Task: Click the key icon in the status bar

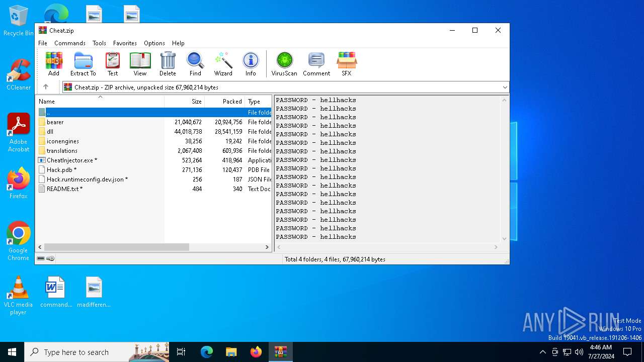Action: (x=50, y=259)
